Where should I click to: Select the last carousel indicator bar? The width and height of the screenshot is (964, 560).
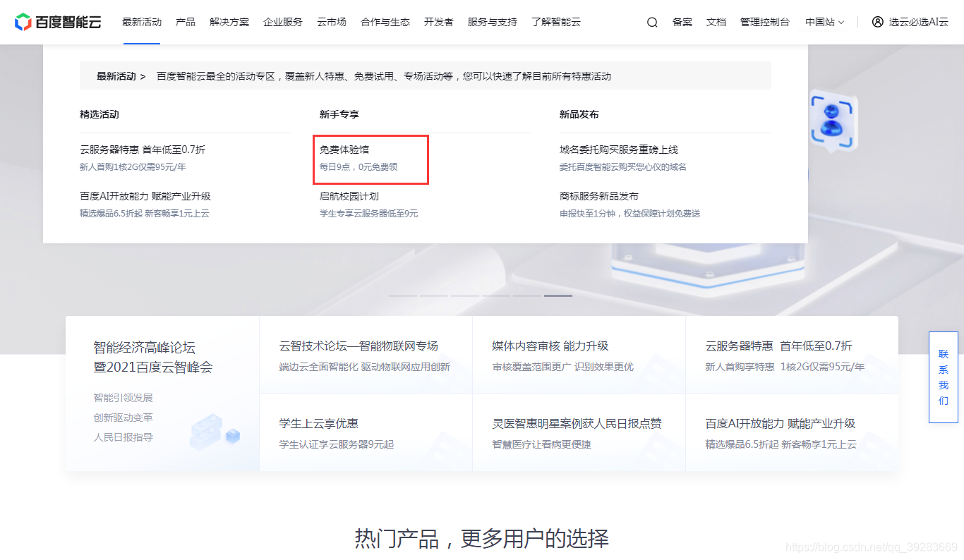tap(558, 296)
